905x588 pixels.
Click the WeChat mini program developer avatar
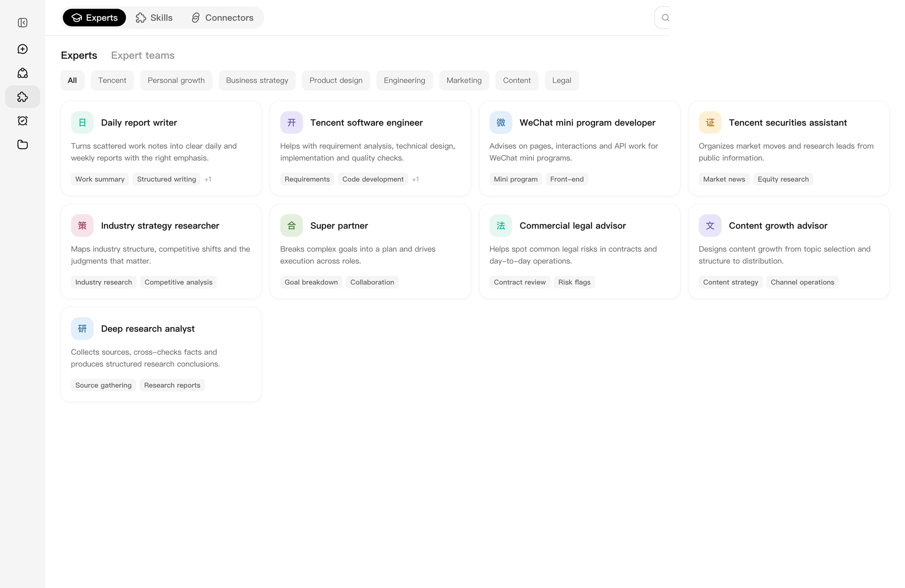tap(501, 122)
